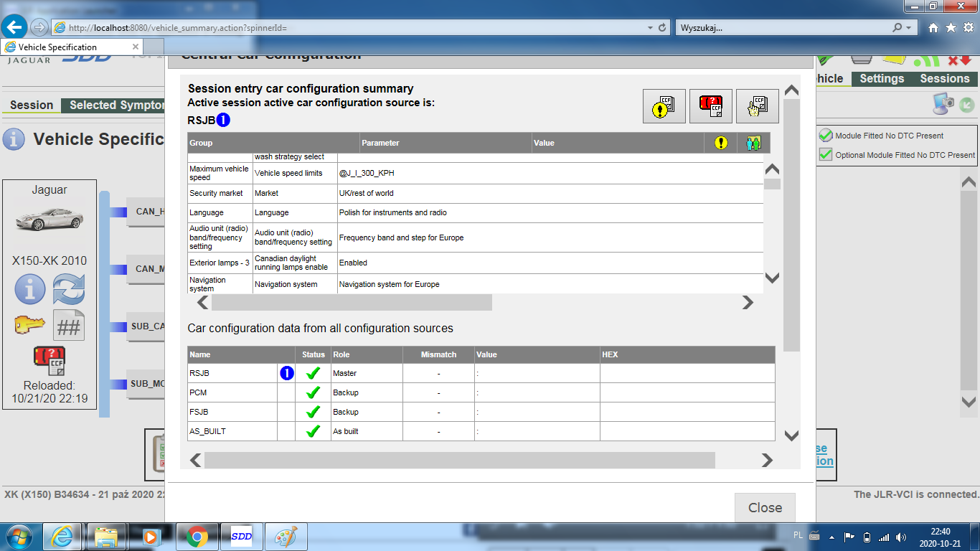Open the Sessions tab

point(944,79)
